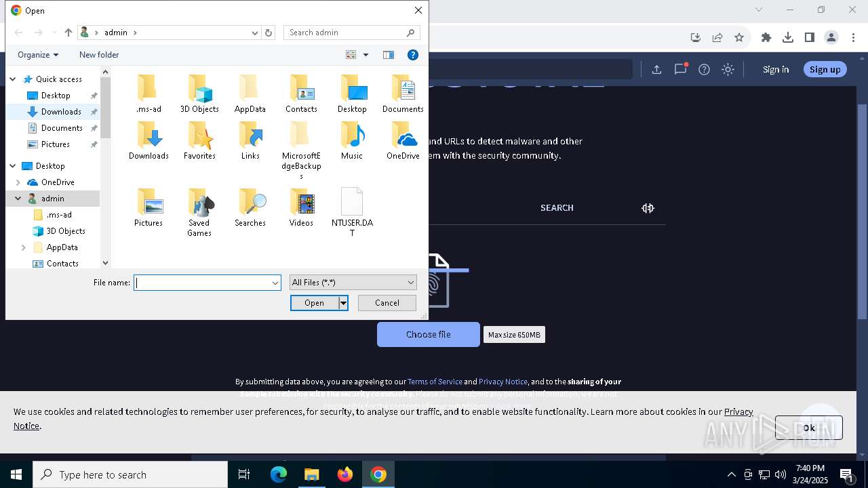Open Chrome side panel icon

pyautogui.click(x=810, y=37)
